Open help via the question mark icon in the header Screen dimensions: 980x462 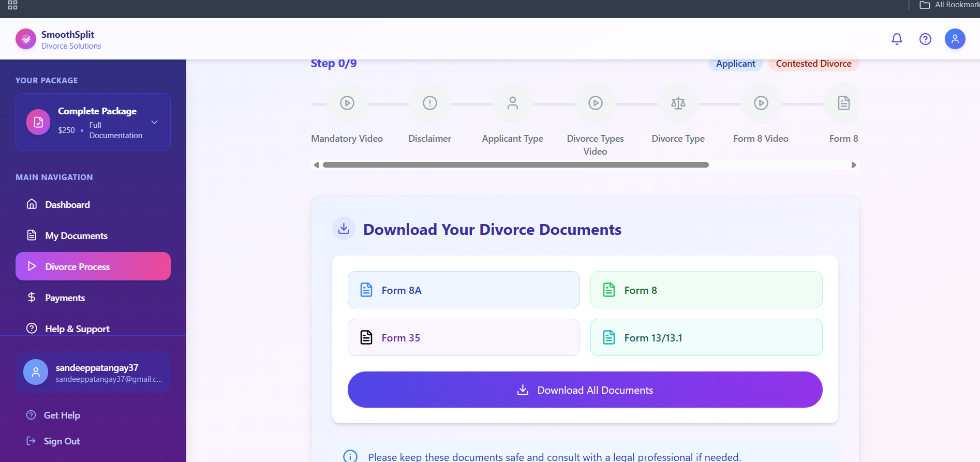pyautogui.click(x=925, y=39)
